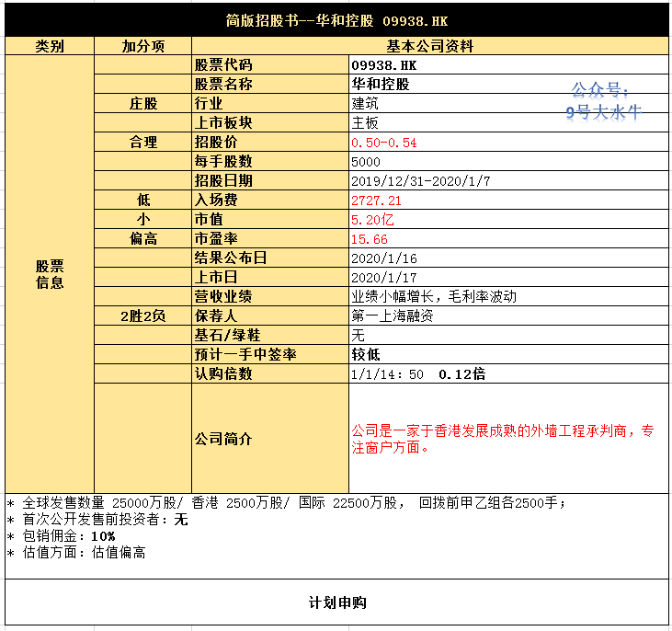
Task: Click the 市值 label cell
Action: (x=270, y=219)
